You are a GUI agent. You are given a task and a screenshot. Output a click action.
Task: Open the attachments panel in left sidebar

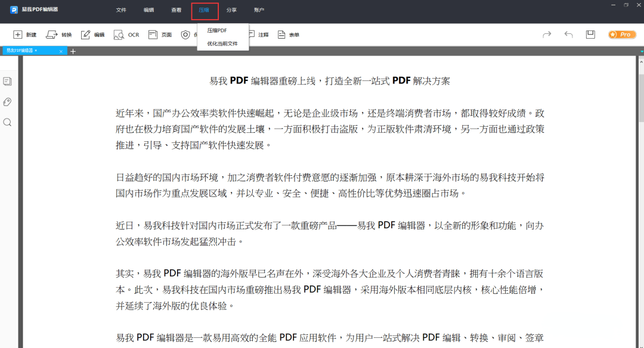pyautogui.click(x=7, y=102)
